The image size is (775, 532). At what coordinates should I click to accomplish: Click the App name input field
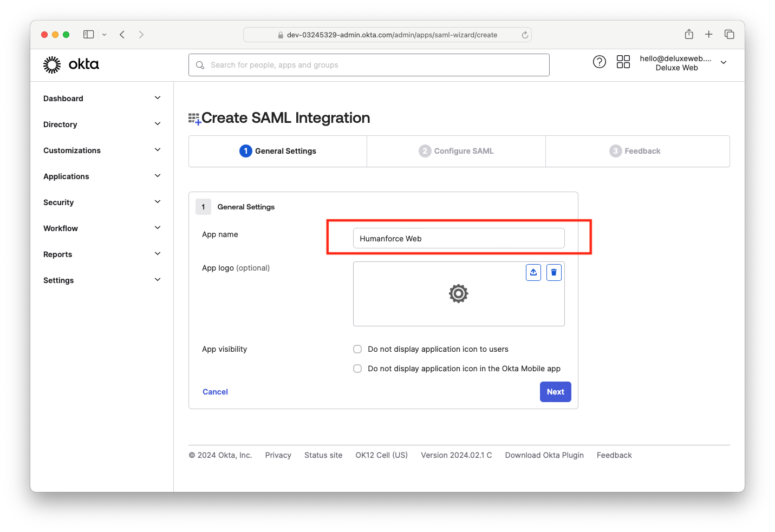tap(459, 238)
